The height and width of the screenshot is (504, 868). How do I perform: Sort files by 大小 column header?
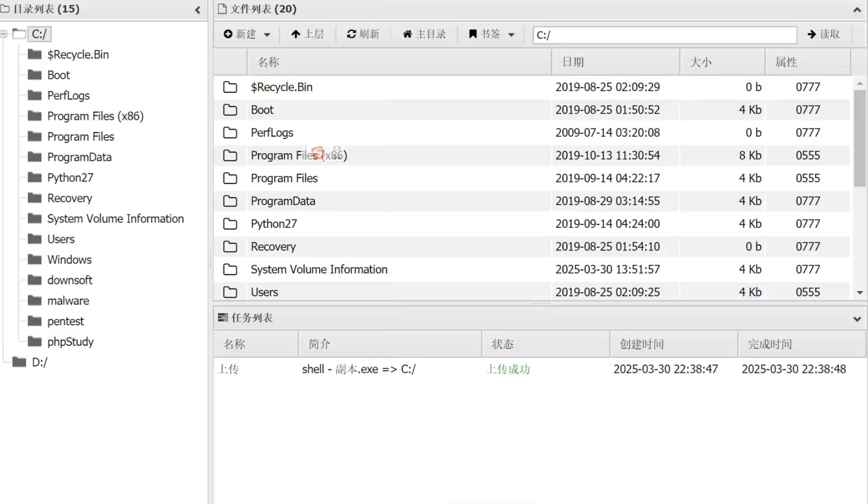pos(701,62)
